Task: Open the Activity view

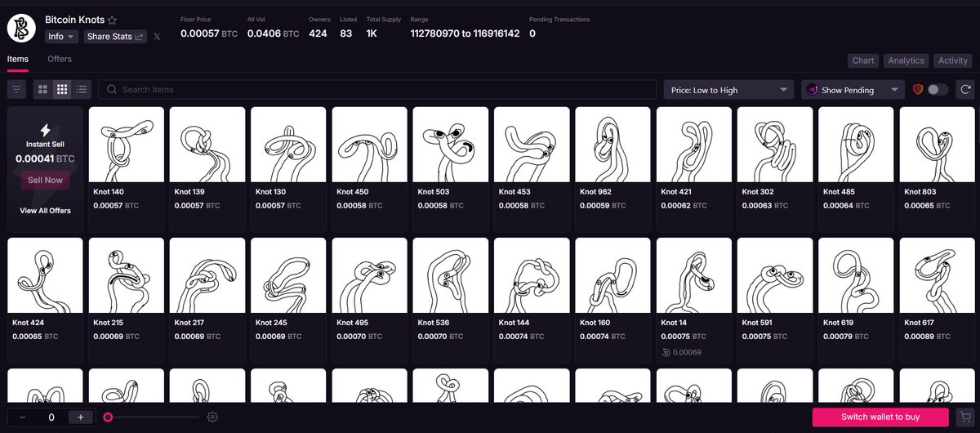Action: click(x=953, y=60)
